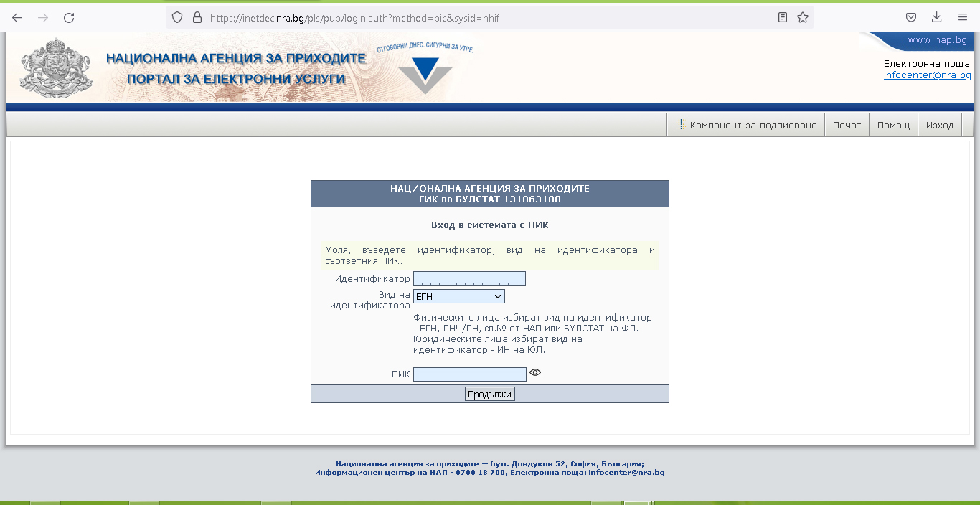
Task: Click the 'НАЦИОНАЛНА АГЕНЦИЯ ЗА ПРИХОДИТЕ' banner title
Action: [236, 59]
